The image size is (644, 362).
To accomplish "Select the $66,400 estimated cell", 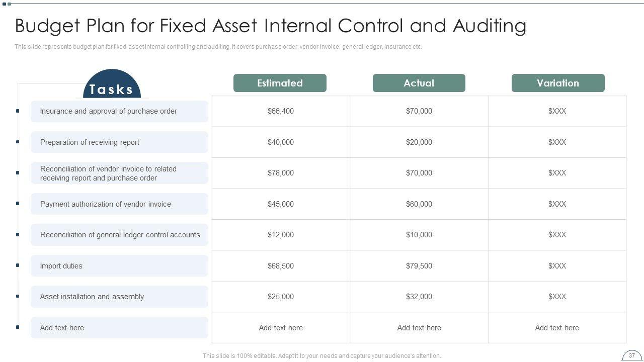I will (x=281, y=111).
